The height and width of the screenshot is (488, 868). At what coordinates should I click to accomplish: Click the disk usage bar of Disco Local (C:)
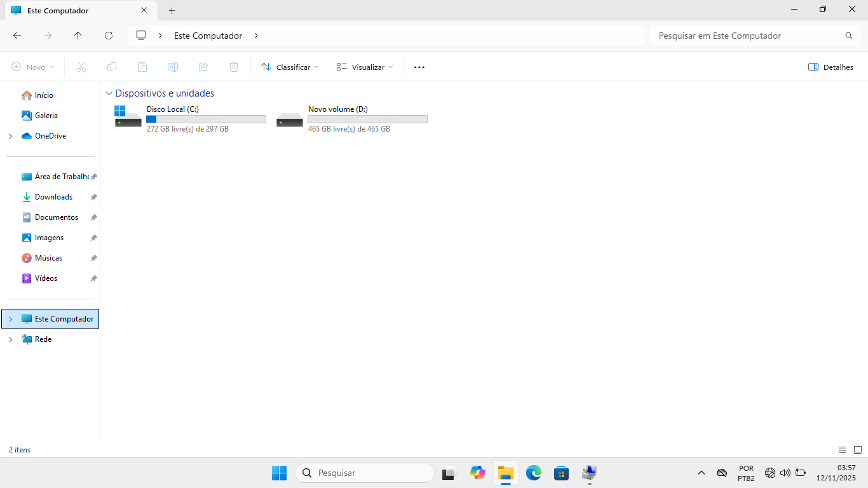point(205,119)
